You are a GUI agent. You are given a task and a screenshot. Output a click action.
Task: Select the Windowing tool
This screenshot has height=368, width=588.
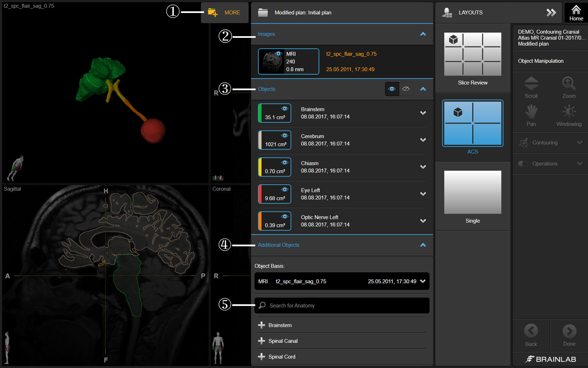(569, 115)
